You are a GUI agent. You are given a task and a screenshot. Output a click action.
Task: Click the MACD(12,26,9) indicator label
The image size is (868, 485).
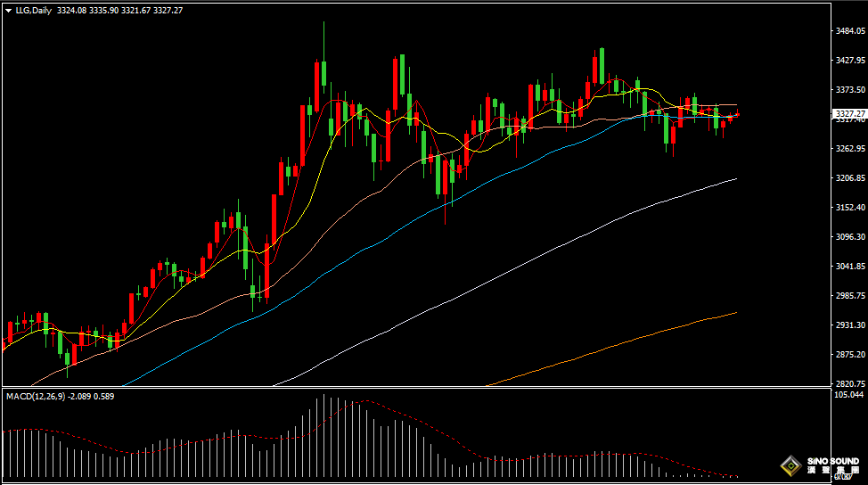[36, 397]
